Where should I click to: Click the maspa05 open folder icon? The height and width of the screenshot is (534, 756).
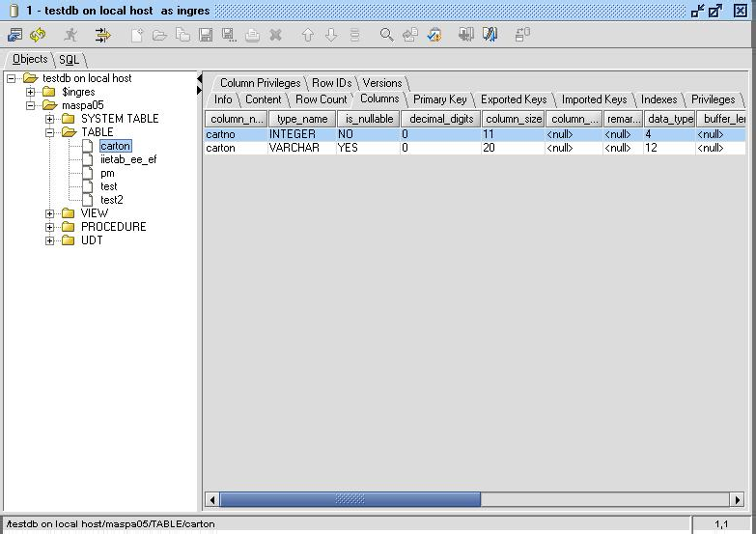(49, 105)
